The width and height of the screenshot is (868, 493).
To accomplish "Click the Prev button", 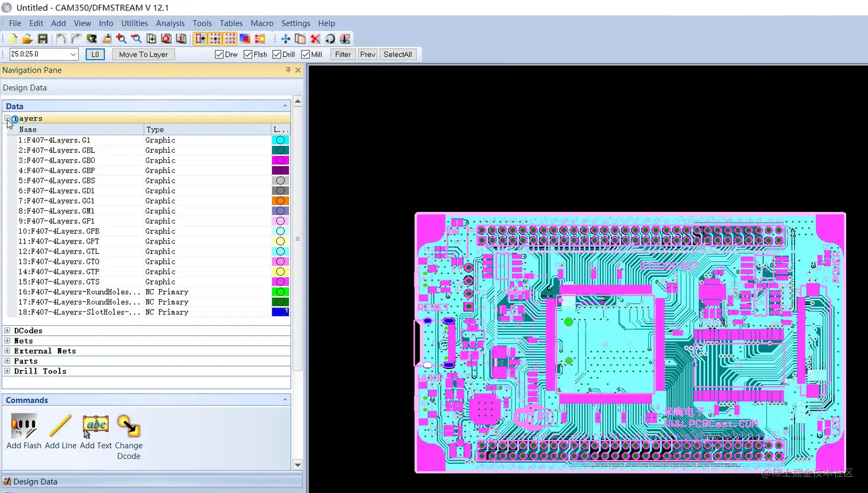I will tap(367, 55).
